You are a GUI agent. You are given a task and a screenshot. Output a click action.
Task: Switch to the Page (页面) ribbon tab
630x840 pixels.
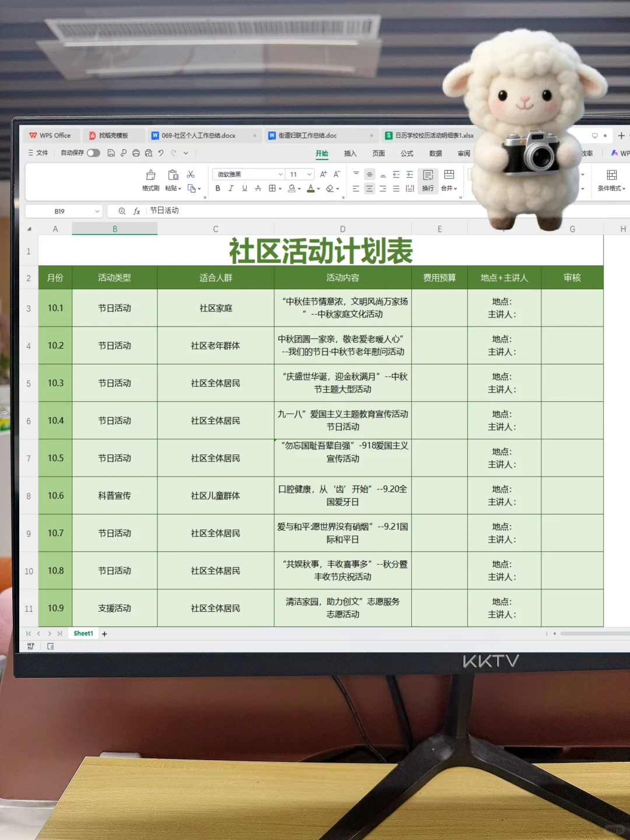pos(379,153)
